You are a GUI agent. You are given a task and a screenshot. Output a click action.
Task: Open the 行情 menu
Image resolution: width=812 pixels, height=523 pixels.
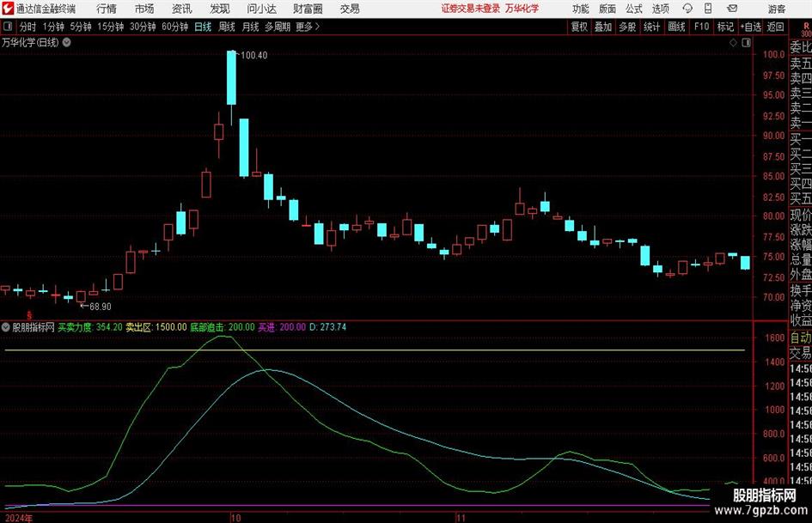[107, 9]
